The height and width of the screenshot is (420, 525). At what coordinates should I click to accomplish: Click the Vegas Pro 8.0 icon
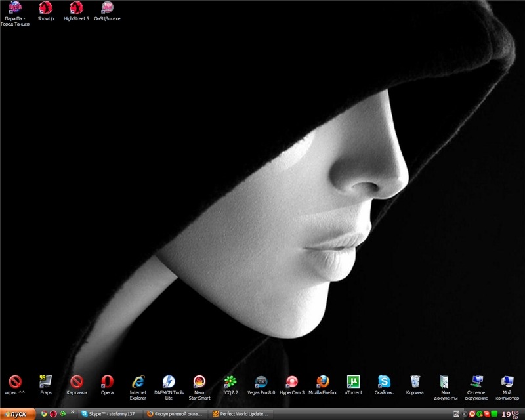pyautogui.click(x=261, y=381)
